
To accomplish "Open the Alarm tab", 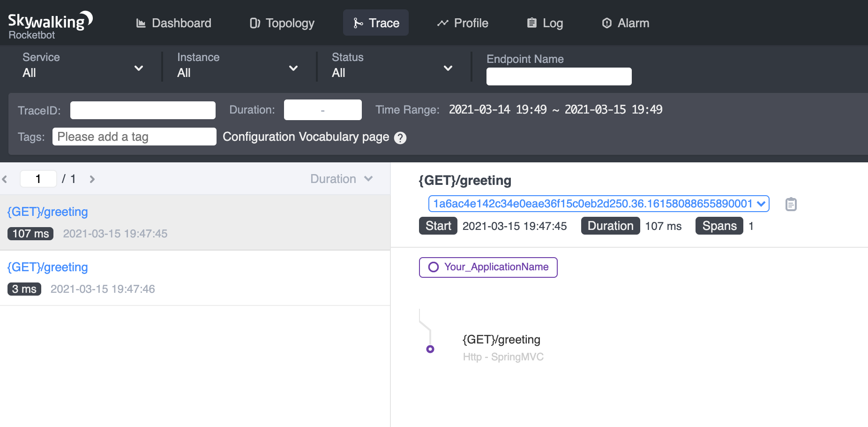I will (625, 23).
